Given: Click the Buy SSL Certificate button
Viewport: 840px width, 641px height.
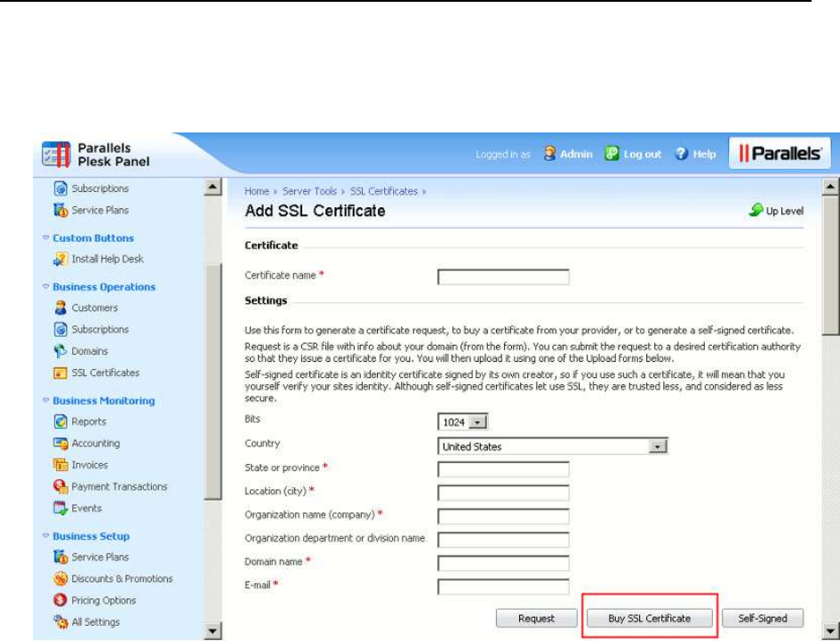Looking at the screenshot, I should point(649,618).
